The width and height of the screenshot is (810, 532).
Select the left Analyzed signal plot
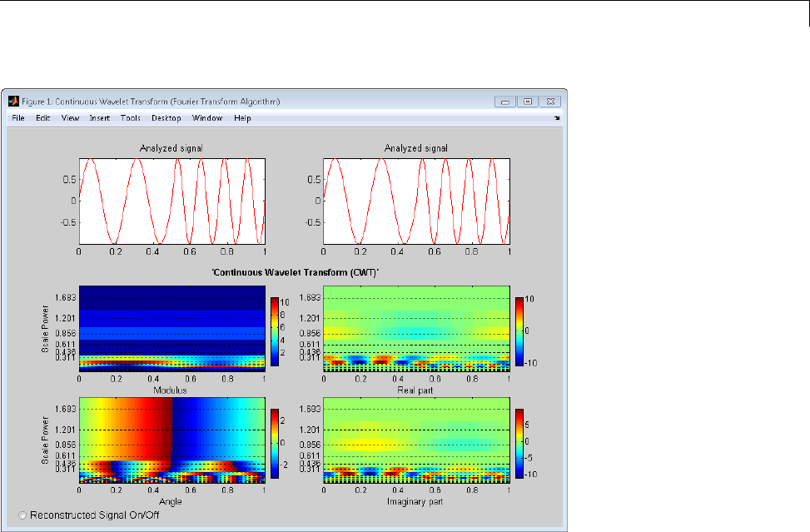click(x=171, y=200)
